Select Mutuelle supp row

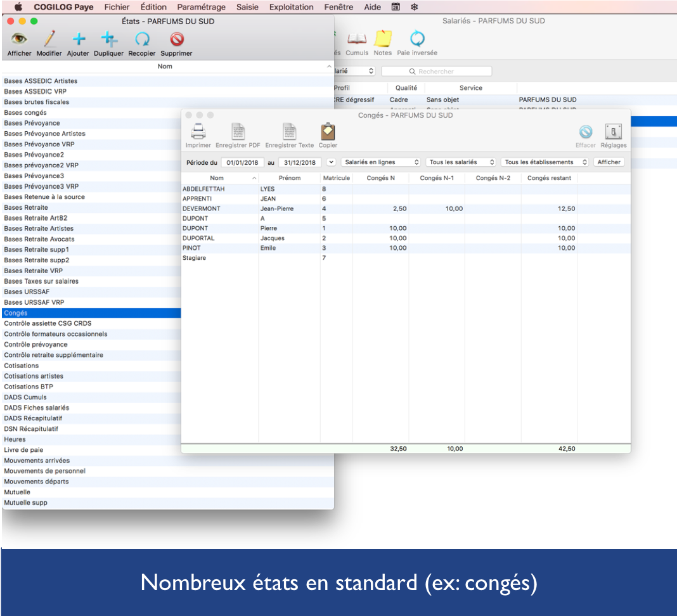168,503
